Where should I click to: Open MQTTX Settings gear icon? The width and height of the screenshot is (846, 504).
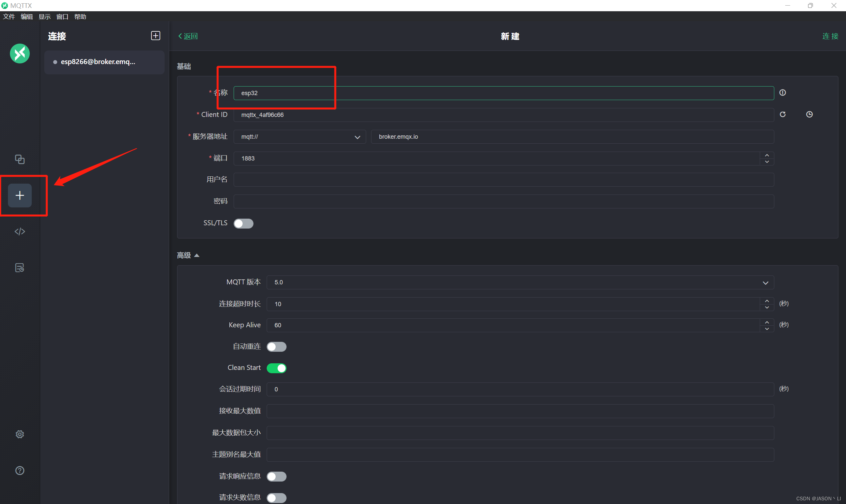pos(19,434)
